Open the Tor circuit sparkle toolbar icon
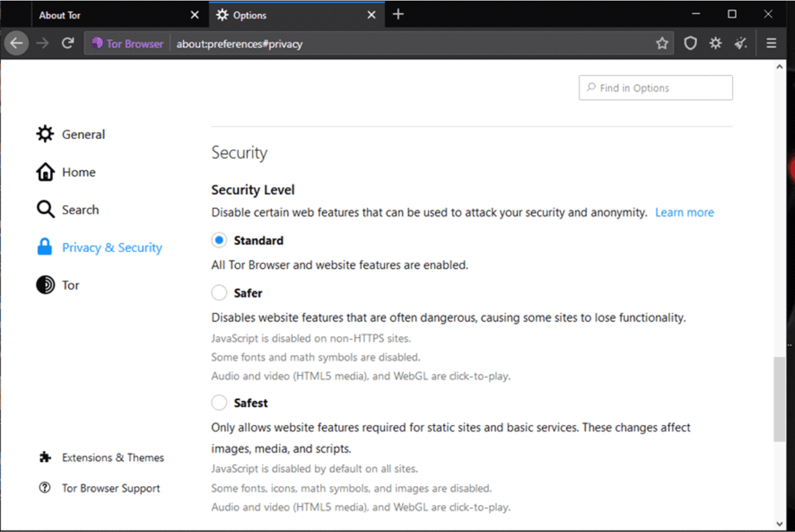795x532 pixels. point(716,43)
